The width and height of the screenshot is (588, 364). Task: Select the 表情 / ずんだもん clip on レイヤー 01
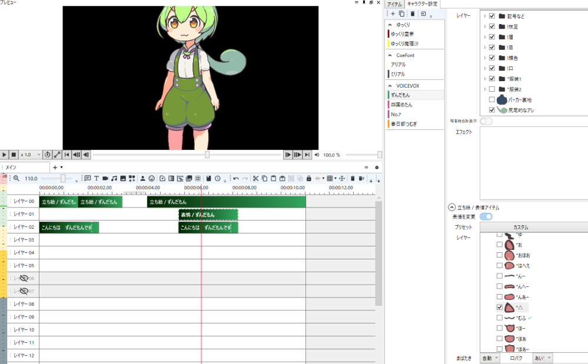click(208, 215)
